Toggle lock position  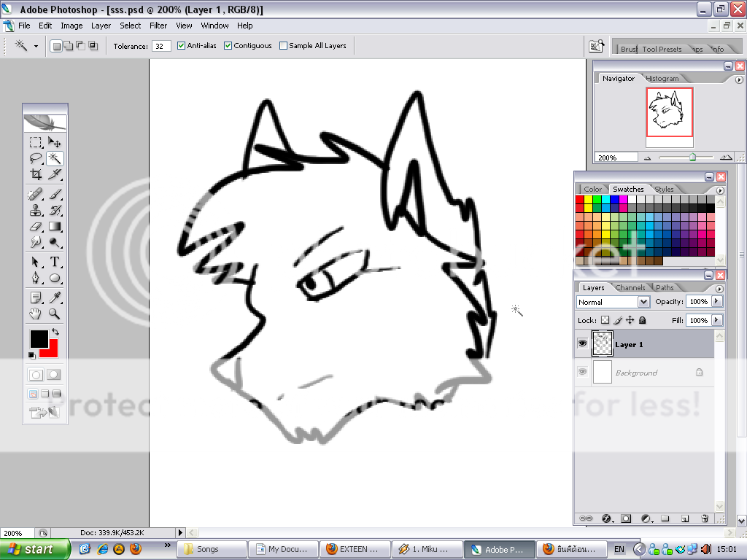pos(630,320)
